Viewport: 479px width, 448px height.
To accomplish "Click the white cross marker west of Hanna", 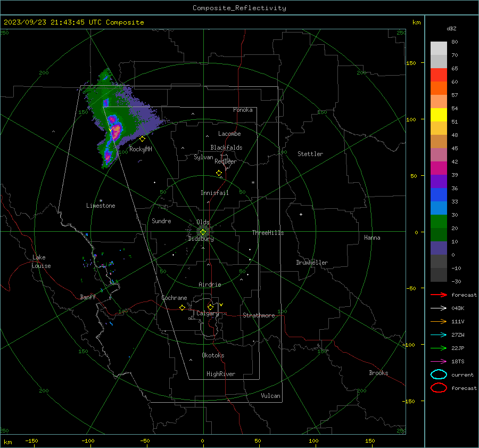I will [301, 214].
